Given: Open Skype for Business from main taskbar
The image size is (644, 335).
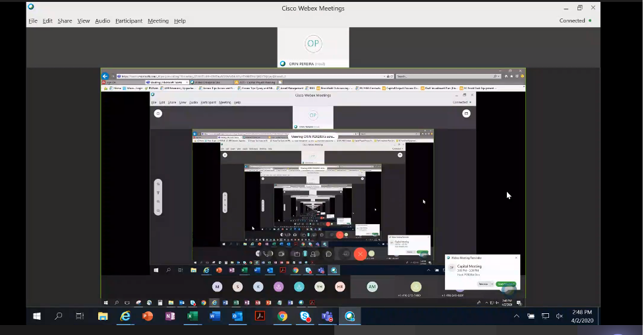Looking at the screenshot, I should pyautogui.click(x=305, y=316).
